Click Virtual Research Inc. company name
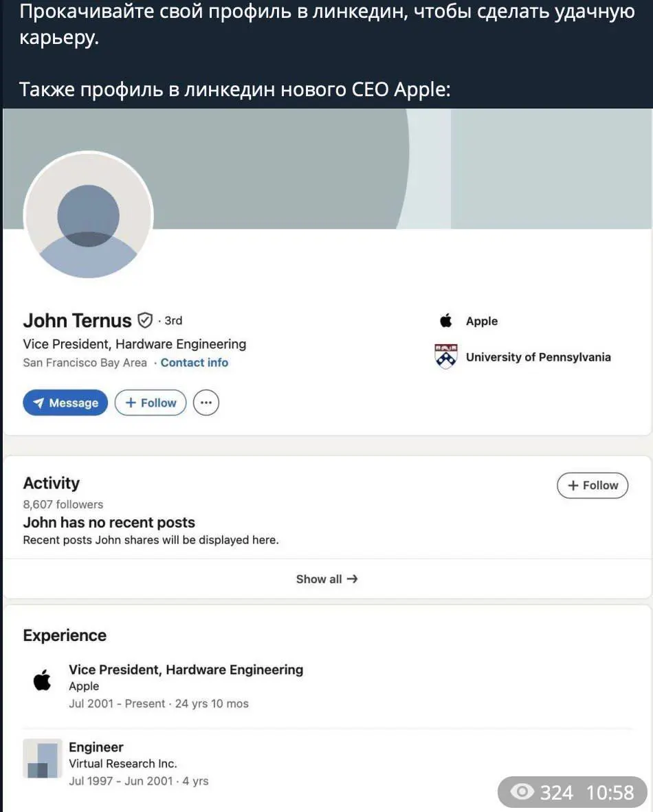653x812 pixels. (x=123, y=763)
